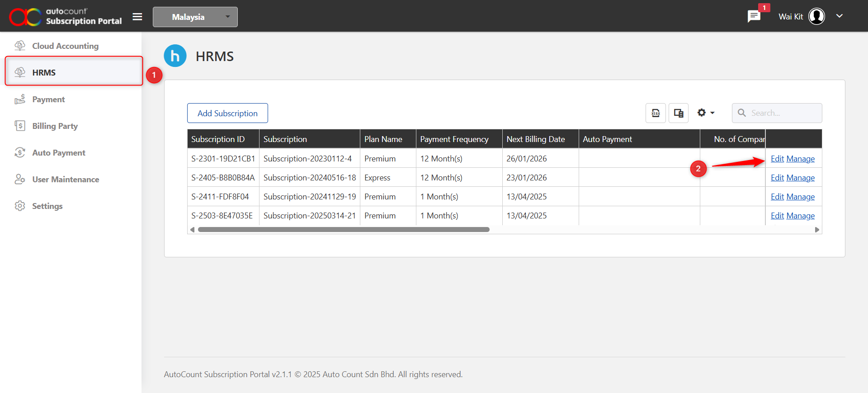Viewport: 868px width, 393px height.
Task: Click the Express plan name cell
Action: tap(388, 178)
